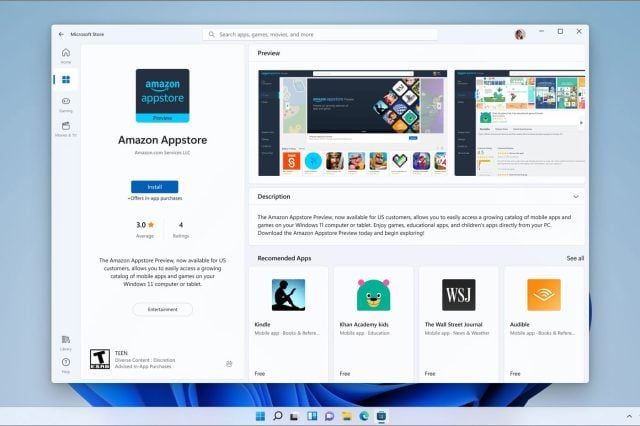Image resolution: width=640 pixels, height=426 pixels.
Task: Click the Khan Academy Kids title
Action: coord(364,324)
